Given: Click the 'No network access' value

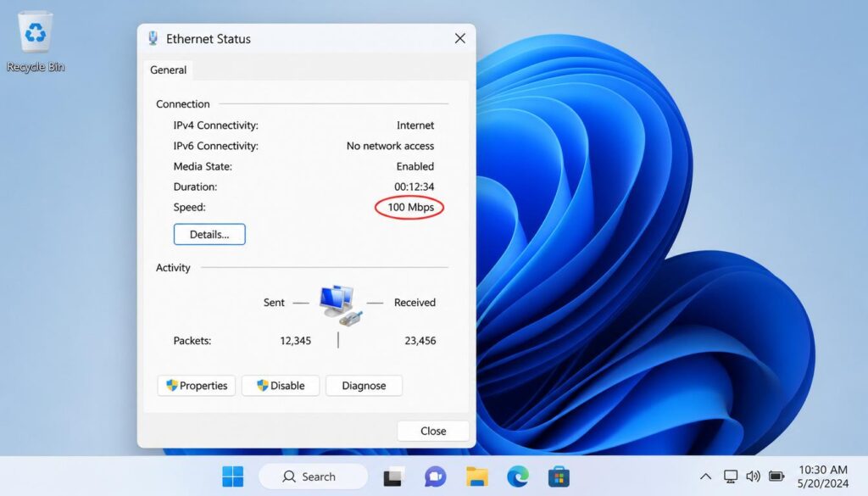Looking at the screenshot, I should (390, 146).
